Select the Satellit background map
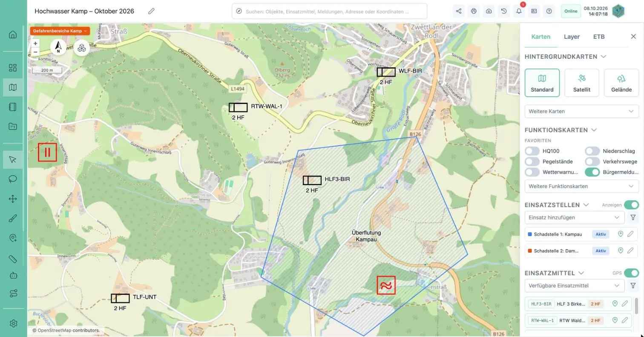 [x=582, y=83]
